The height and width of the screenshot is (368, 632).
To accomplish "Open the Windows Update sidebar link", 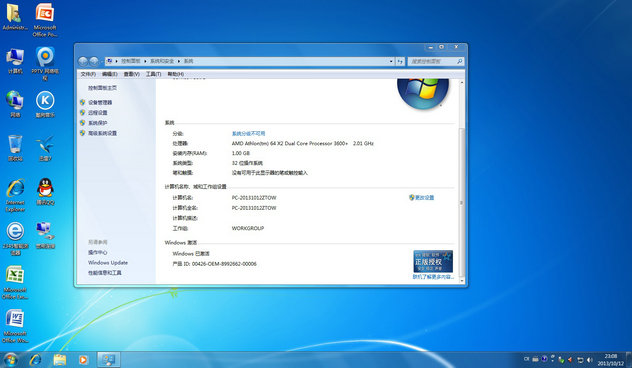I will 108,262.
